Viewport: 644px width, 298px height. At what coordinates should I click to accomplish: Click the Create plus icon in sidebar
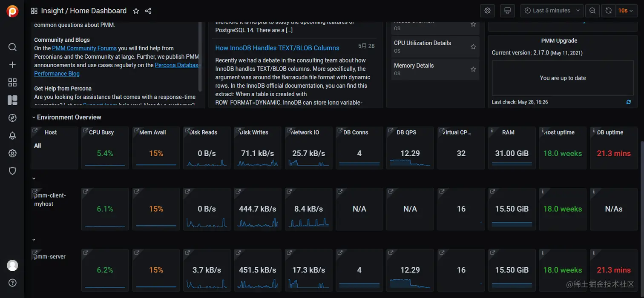pyautogui.click(x=12, y=65)
